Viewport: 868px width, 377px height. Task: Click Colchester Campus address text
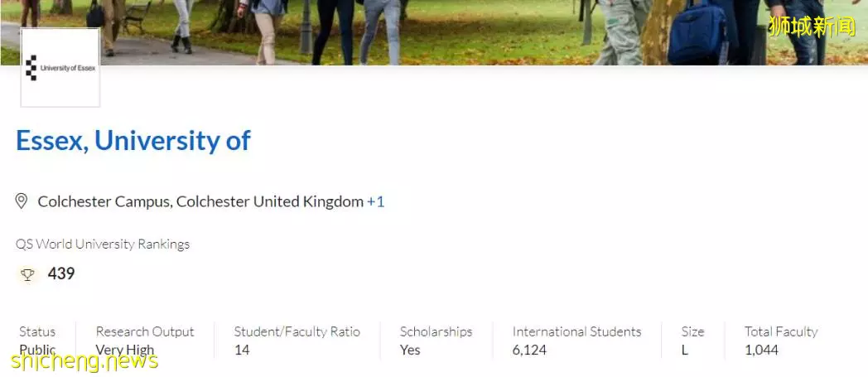(x=200, y=201)
